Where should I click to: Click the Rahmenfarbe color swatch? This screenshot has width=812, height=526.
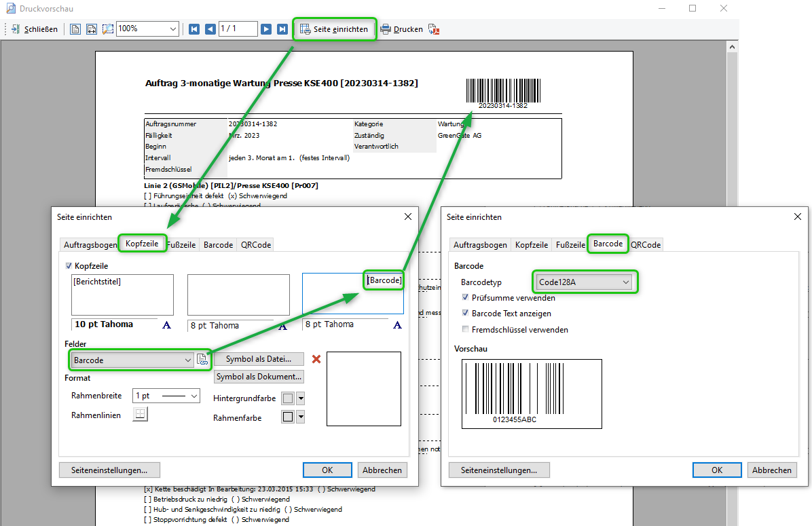(288, 417)
